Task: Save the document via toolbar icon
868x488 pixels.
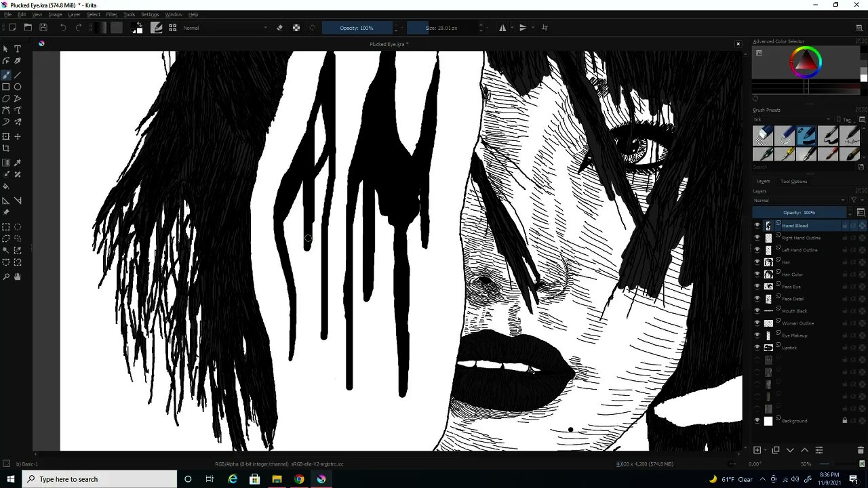Action: tap(43, 28)
